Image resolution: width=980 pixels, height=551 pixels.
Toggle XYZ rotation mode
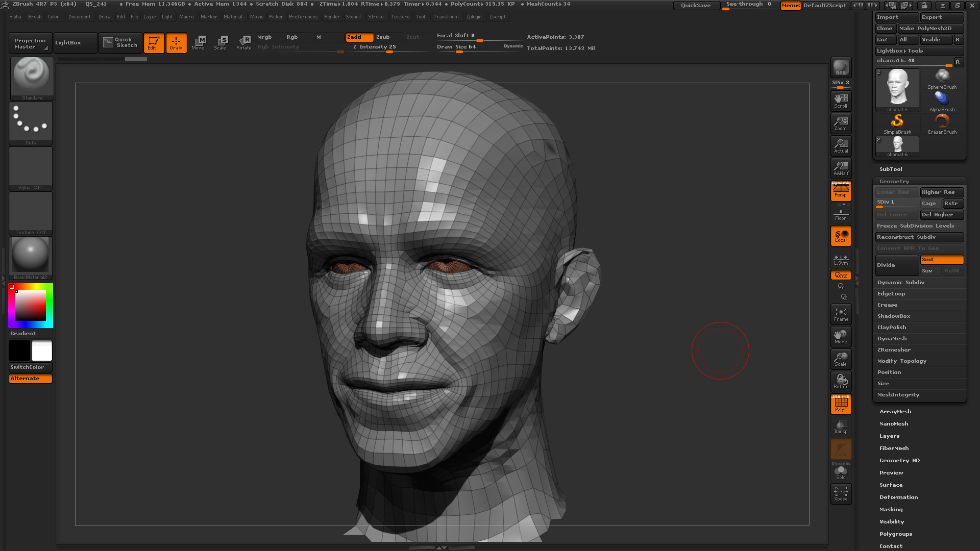(x=841, y=275)
